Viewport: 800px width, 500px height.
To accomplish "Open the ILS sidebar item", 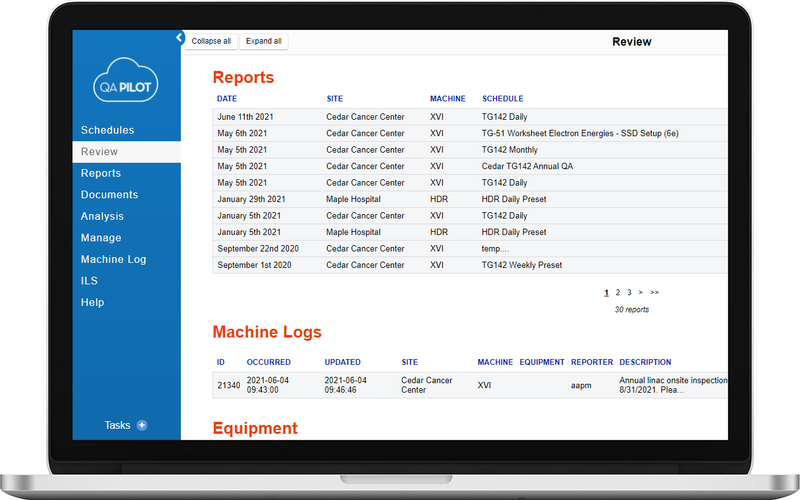I will point(89,281).
